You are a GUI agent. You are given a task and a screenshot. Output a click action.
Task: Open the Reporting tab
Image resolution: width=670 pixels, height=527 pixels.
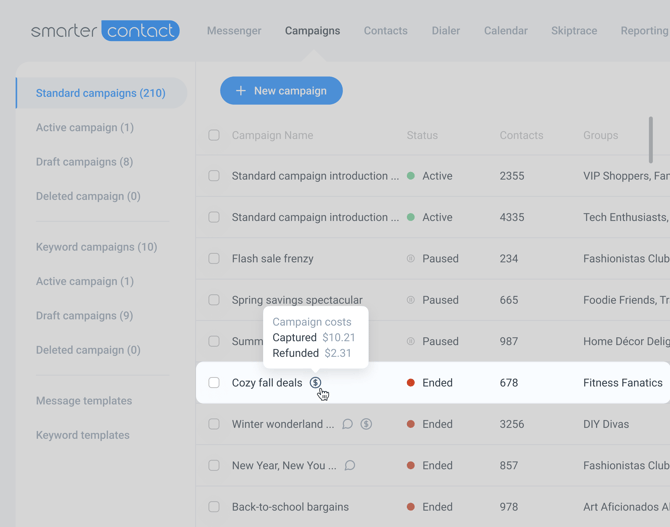[644, 31]
